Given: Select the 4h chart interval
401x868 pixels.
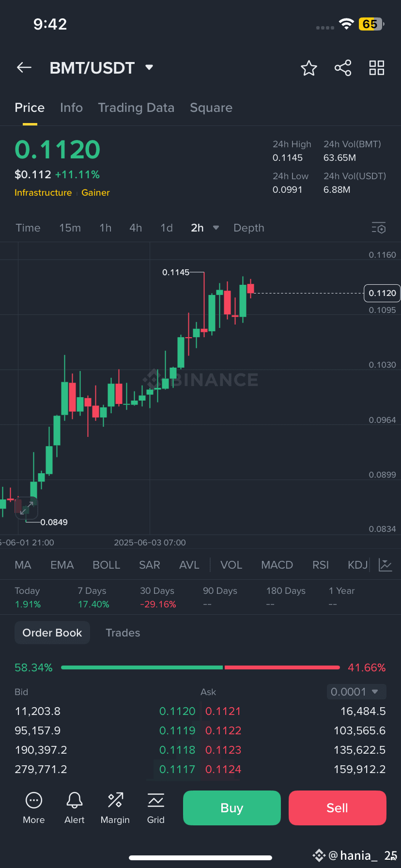Looking at the screenshot, I should coord(136,228).
